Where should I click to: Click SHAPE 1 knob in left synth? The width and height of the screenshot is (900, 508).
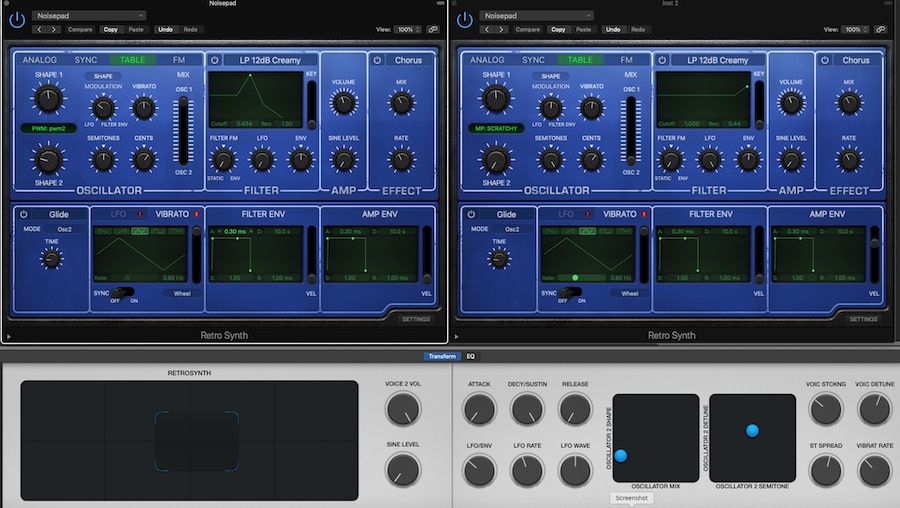tap(49, 98)
